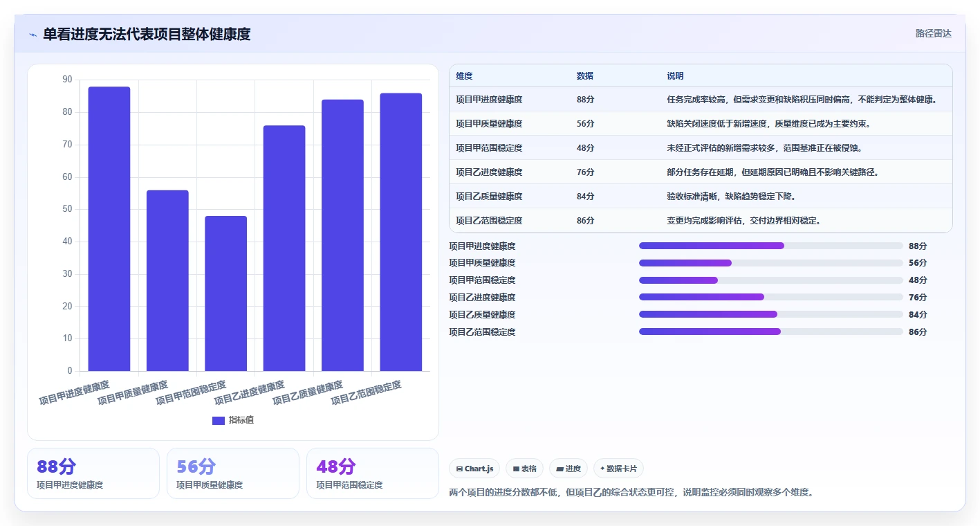Select the 项目乙范围稳定度 table row name
Image resolution: width=980 pixels, height=526 pixels.
(x=489, y=221)
